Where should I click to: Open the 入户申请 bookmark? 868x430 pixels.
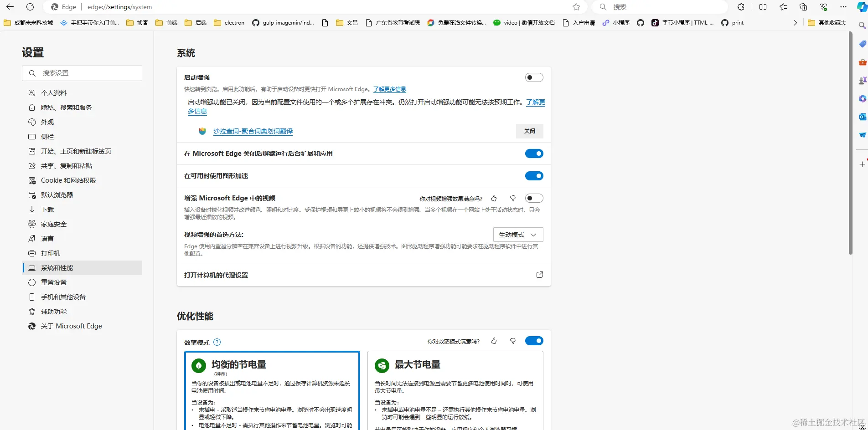[579, 23]
